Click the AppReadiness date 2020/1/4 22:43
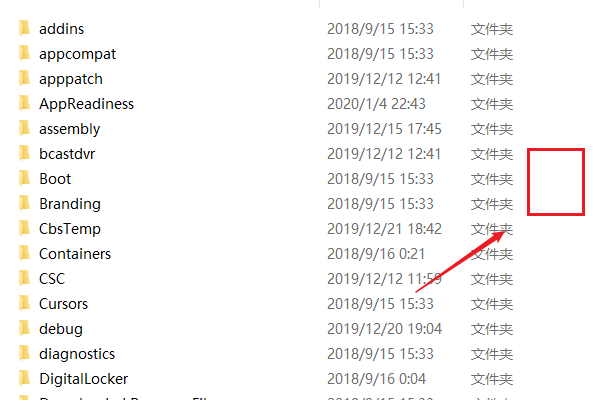Image resolution: width=600 pixels, height=400 pixels. click(376, 104)
